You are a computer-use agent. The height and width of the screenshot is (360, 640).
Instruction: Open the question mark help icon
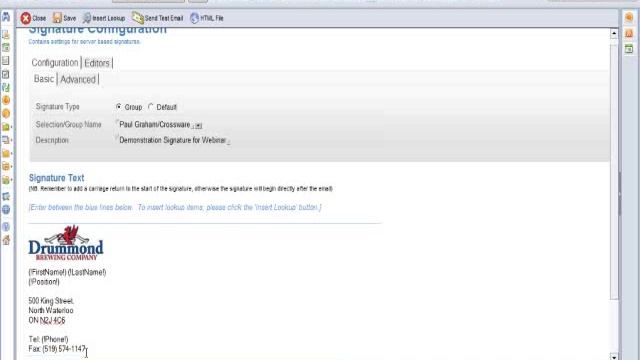(6, 227)
